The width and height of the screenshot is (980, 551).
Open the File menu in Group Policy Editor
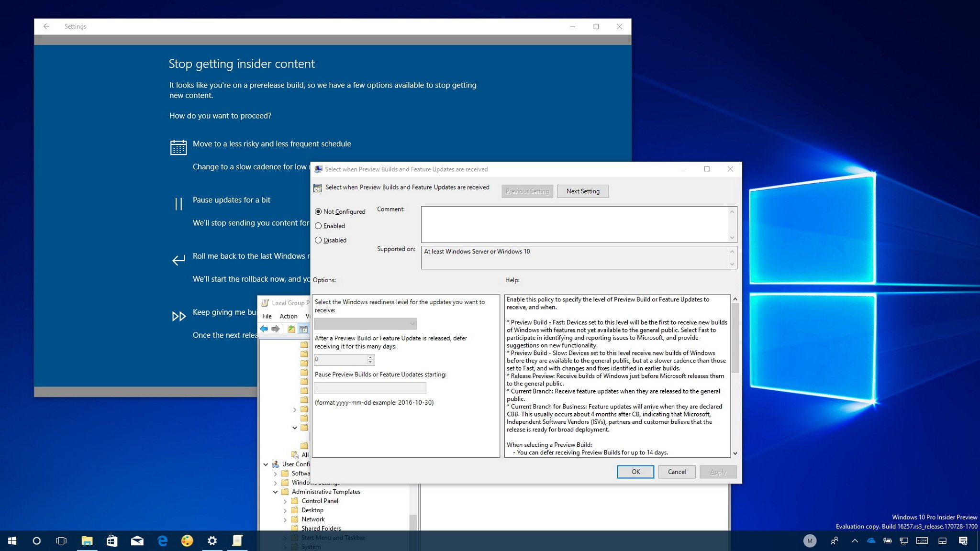pyautogui.click(x=267, y=316)
